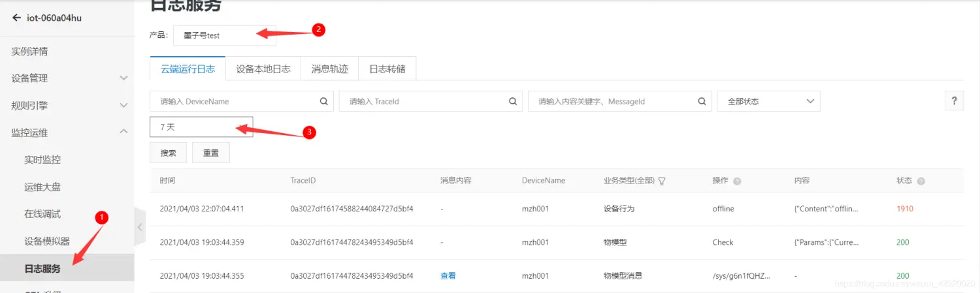Switch to 消息轨迹 tab

[x=330, y=69]
